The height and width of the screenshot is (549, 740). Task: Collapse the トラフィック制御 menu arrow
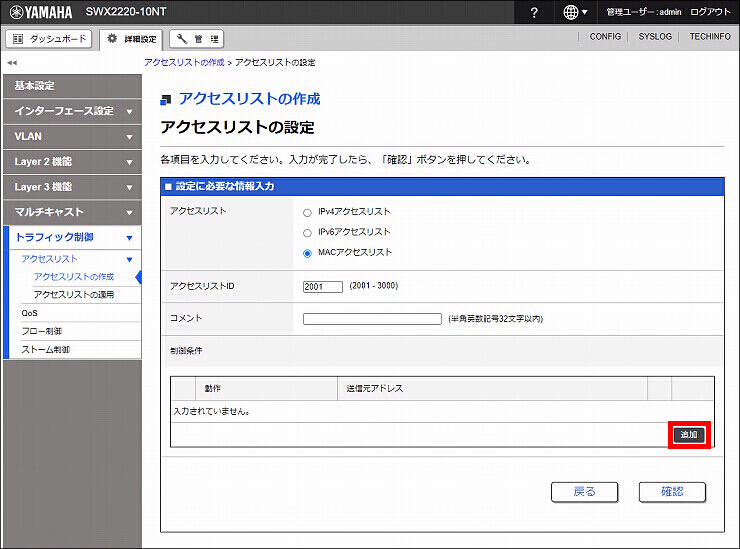pyautogui.click(x=129, y=238)
